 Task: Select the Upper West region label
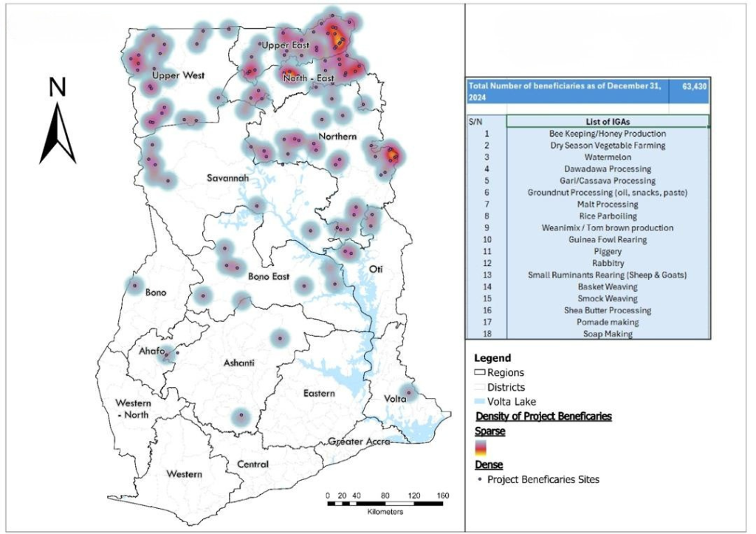point(178,75)
